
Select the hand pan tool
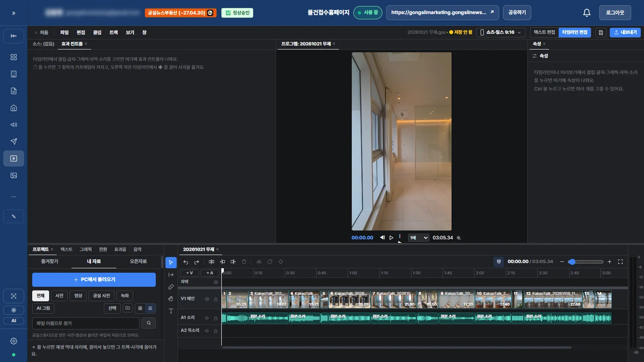coord(171,299)
